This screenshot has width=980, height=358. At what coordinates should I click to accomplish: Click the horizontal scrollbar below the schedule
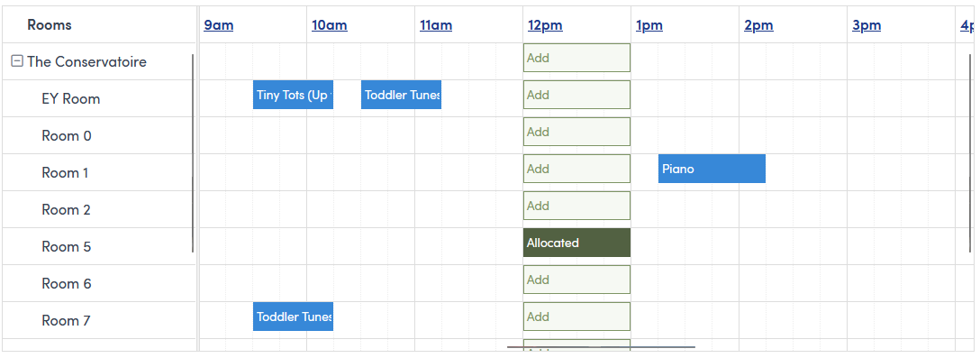601,347
